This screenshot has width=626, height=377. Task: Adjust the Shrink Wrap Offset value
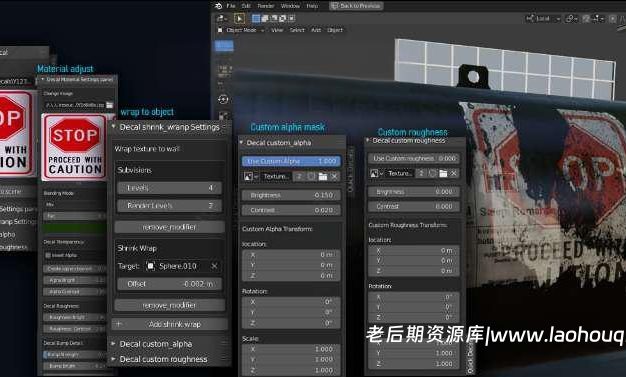[x=169, y=284]
